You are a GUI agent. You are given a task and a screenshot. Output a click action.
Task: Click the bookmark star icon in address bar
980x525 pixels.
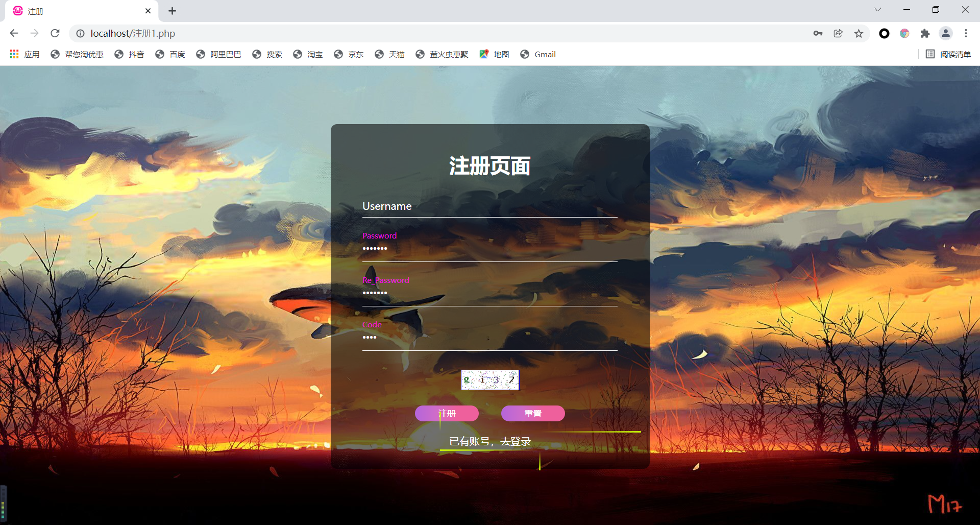click(859, 33)
